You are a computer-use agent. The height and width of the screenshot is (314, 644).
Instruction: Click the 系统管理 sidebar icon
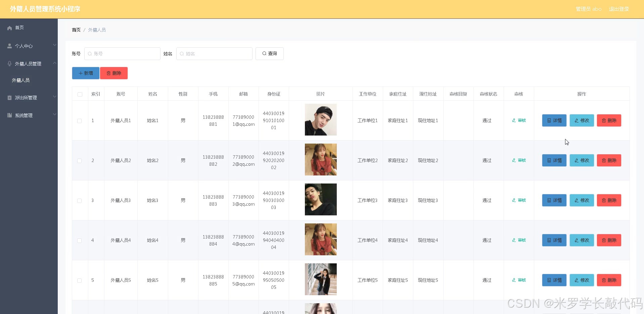(9, 115)
